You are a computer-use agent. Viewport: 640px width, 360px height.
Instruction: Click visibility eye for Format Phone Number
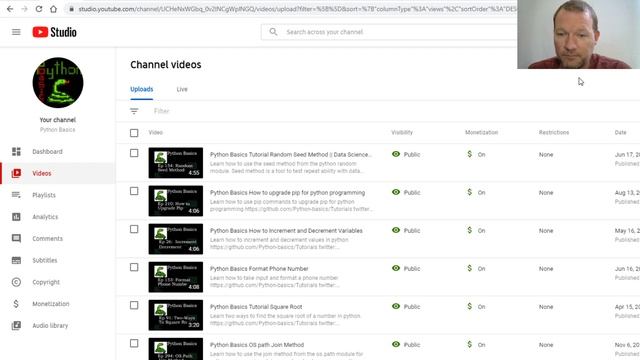click(396, 268)
